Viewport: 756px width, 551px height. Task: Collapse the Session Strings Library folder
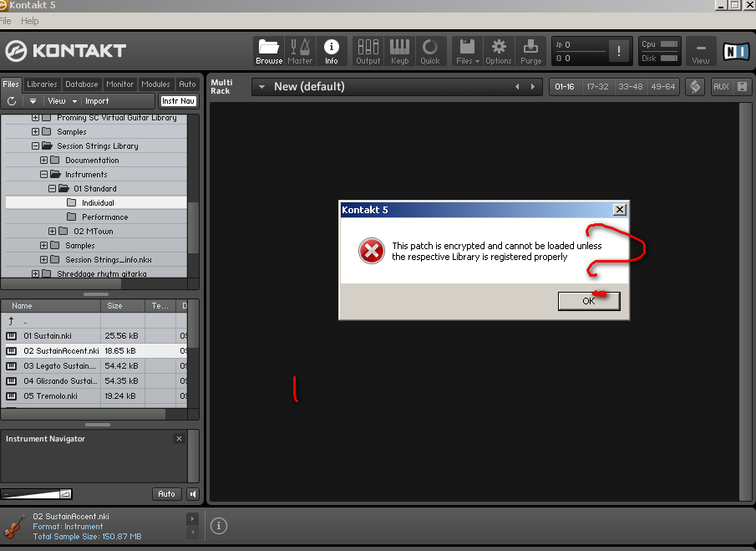pyautogui.click(x=36, y=145)
